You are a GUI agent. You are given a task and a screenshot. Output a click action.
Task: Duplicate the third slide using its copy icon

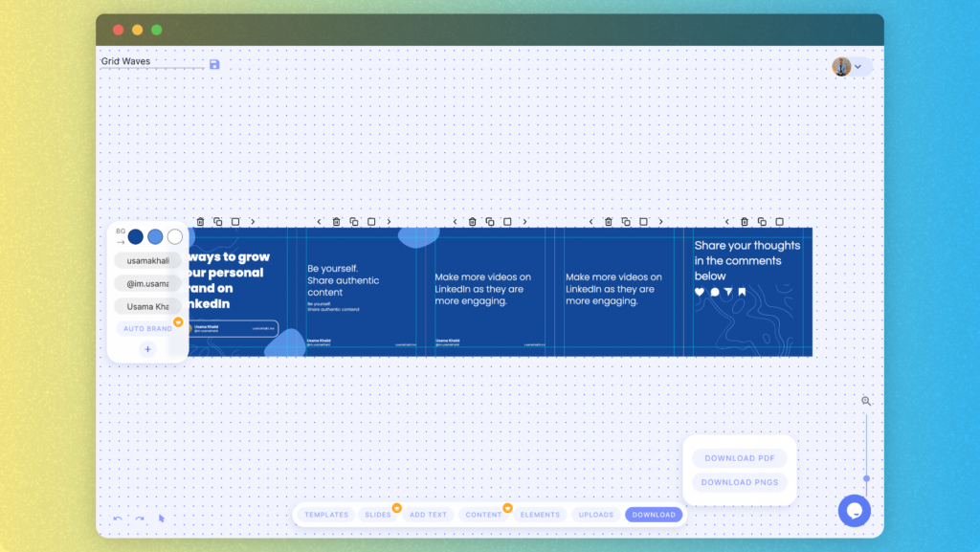coord(490,222)
